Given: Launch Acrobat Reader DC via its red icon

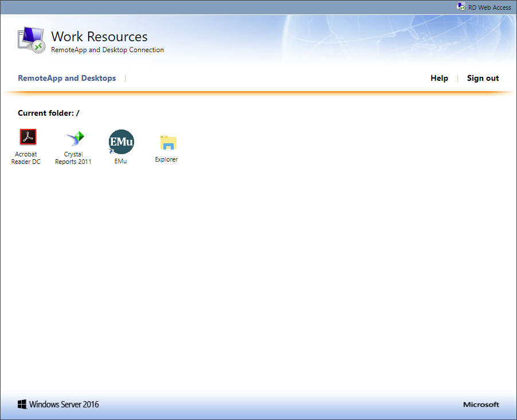Looking at the screenshot, I should 28,137.
